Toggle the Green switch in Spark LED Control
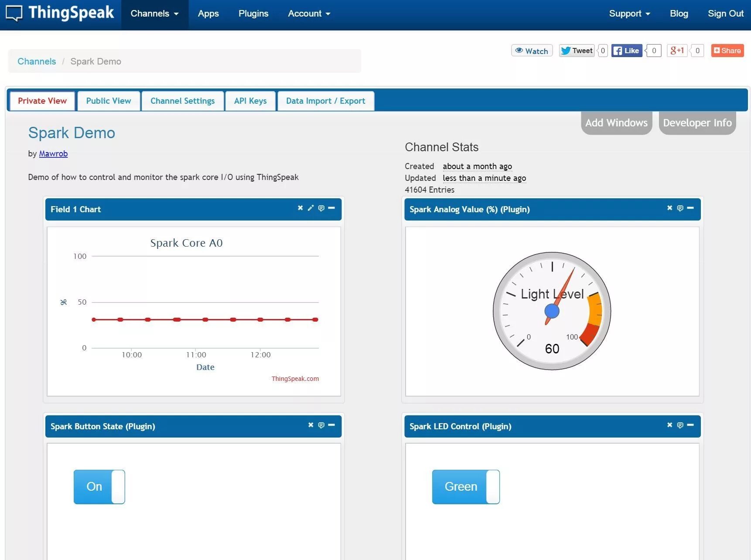The height and width of the screenshot is (560, 751). click(x=466, y=487)
